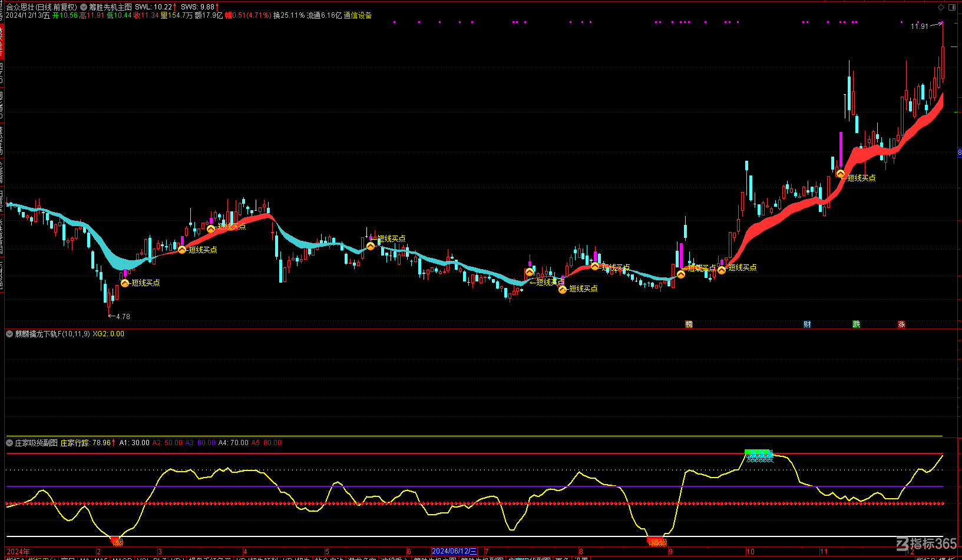
Task: Click the 4.78 low price label on chart
Action: [x=123, y=317]
